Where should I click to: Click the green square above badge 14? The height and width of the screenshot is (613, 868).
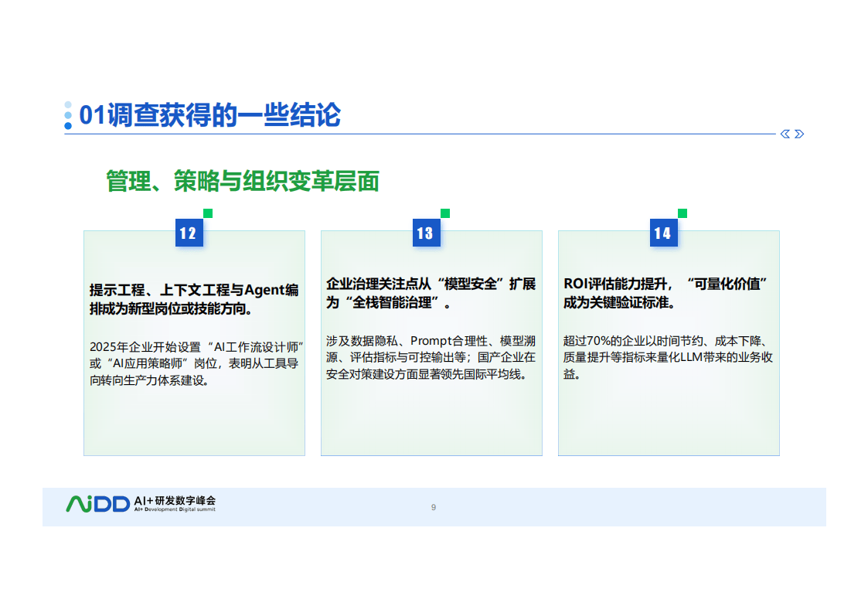point(682,213)
